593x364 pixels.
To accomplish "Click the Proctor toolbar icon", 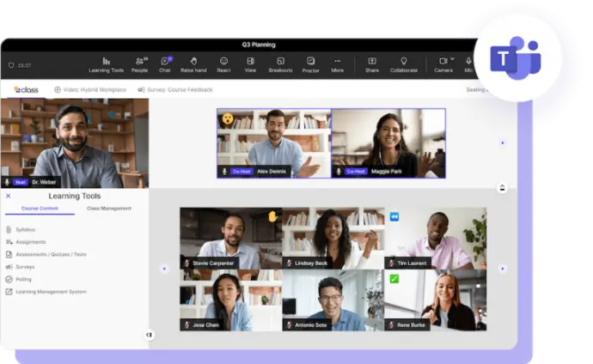I will [310, 64].
